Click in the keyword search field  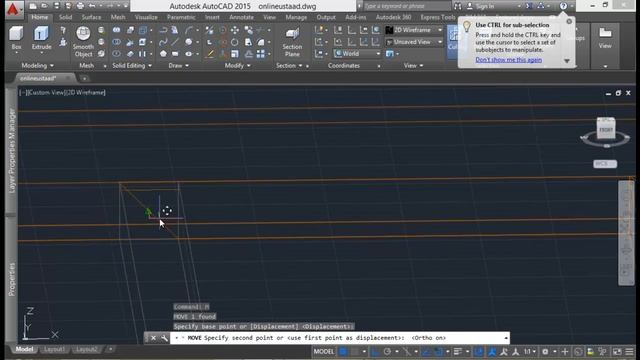[x=407, y=6]
